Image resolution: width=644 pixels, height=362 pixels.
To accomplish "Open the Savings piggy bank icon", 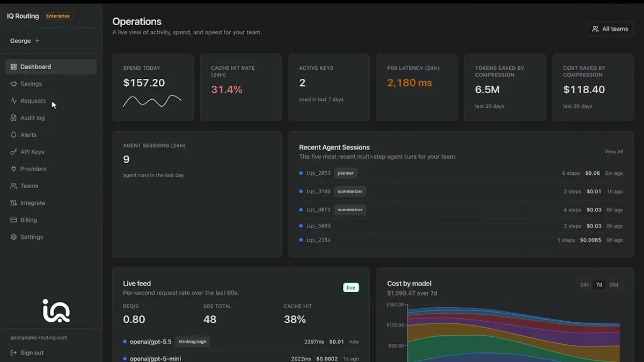I will pos(14,84).
